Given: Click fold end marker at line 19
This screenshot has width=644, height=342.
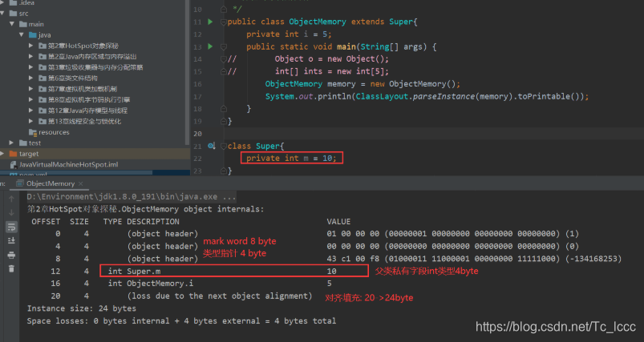Looking at the screenshot, I should click(x=224, y=121).
